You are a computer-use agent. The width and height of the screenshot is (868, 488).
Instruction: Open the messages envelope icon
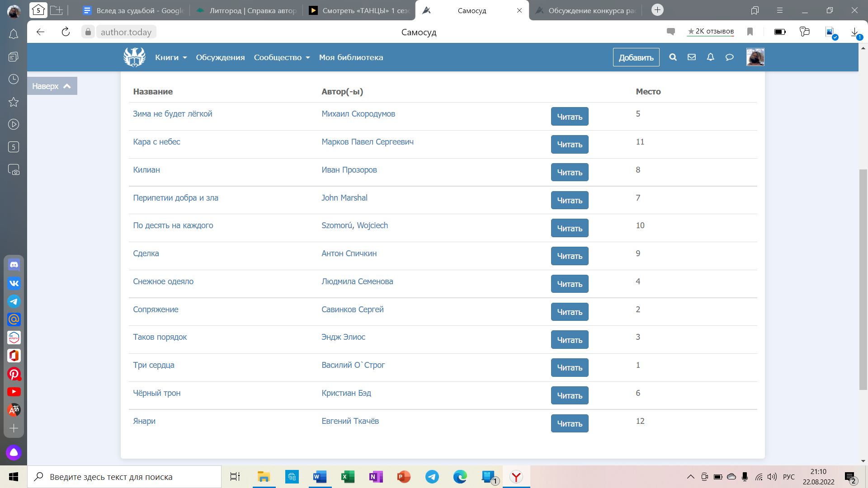click(x=692, y=57)
